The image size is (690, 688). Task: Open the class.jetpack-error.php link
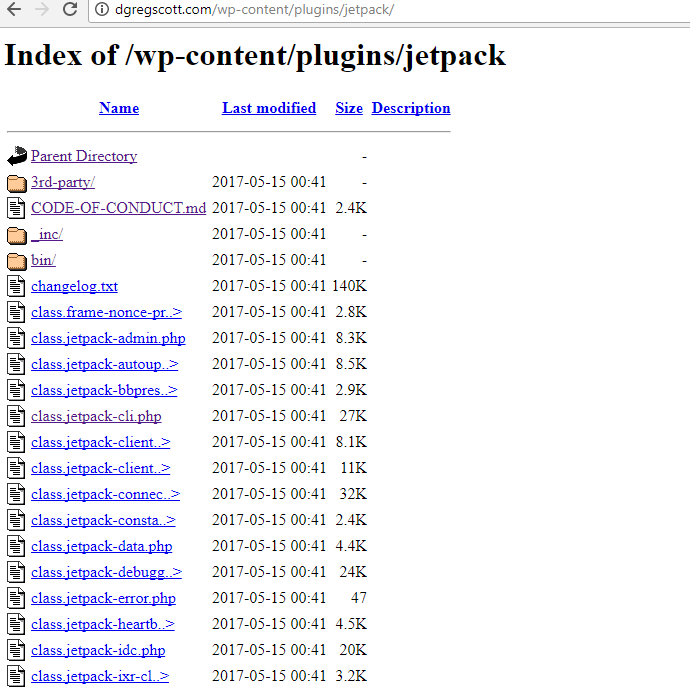[x=103, y=598]
